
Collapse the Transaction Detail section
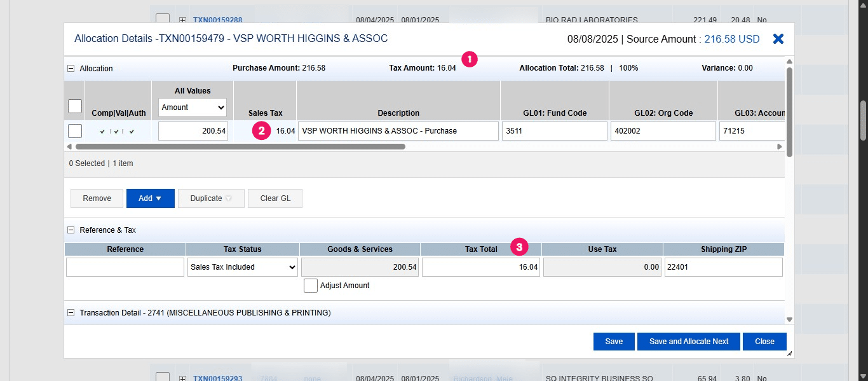70,312
